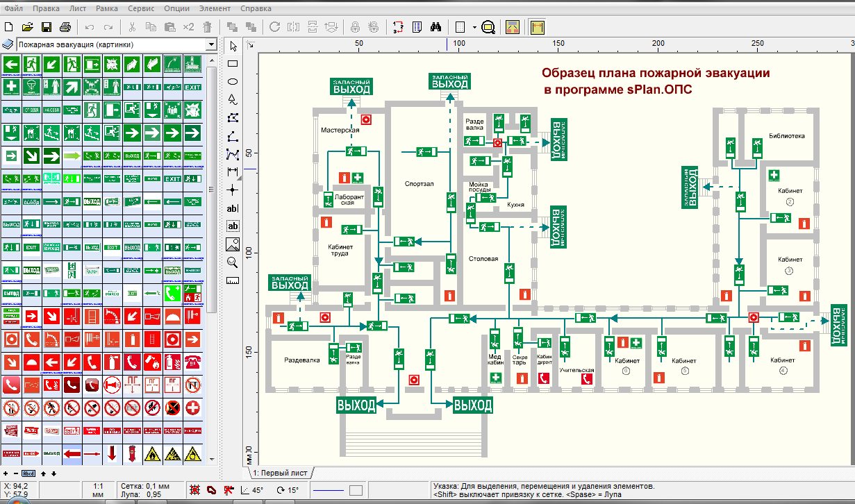This screenshot has height=504, width=855.
Task: Choose the dimension measurement tool
Action: pos(233,172)
